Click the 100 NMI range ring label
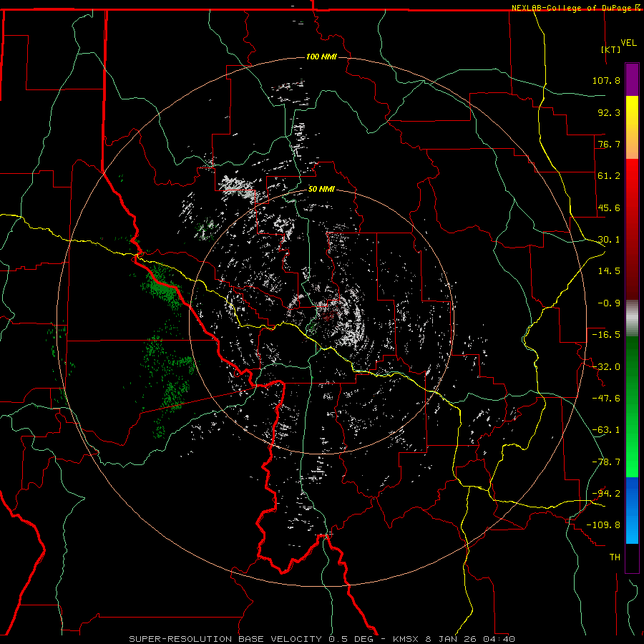 pyautogui.click(x=321, y=57)
